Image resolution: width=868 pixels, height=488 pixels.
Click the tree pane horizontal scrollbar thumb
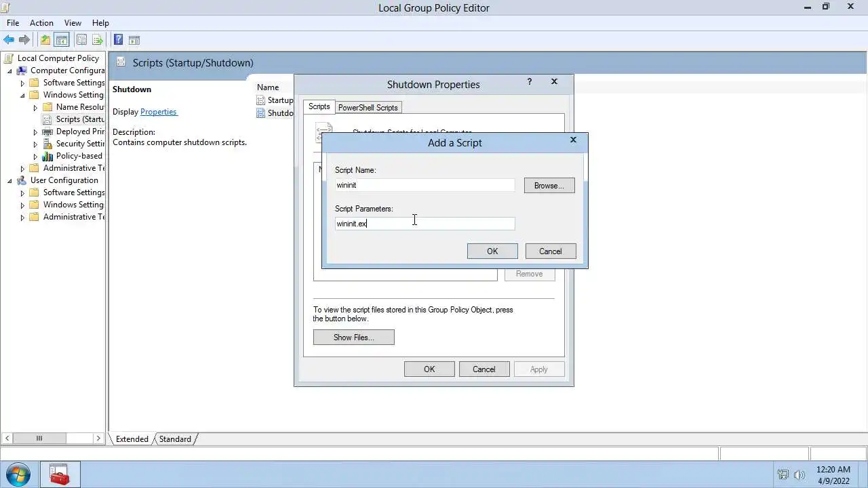click(39, 439)
